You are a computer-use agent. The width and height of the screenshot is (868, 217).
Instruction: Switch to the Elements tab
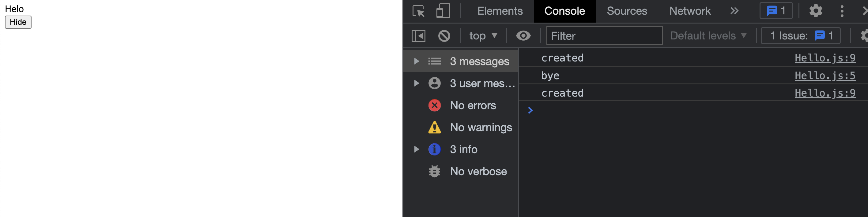tap(500, 11)
